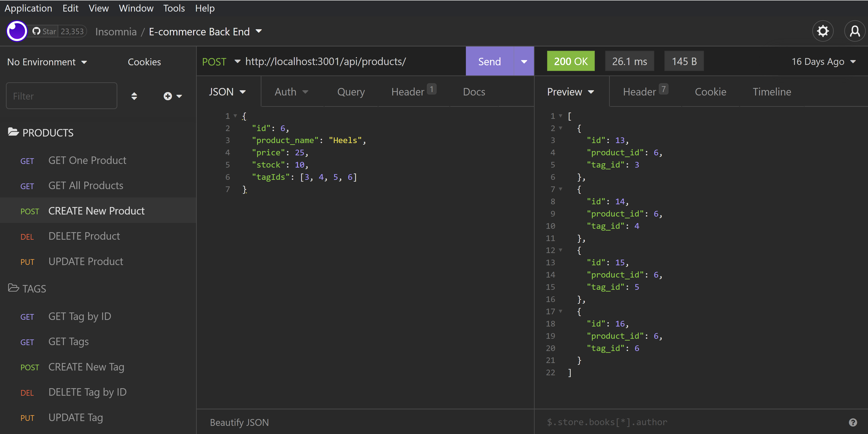Open the Help menu
The height and width of the screenshot is (434, 868).
pyautogui.click(x=205, y=8)
